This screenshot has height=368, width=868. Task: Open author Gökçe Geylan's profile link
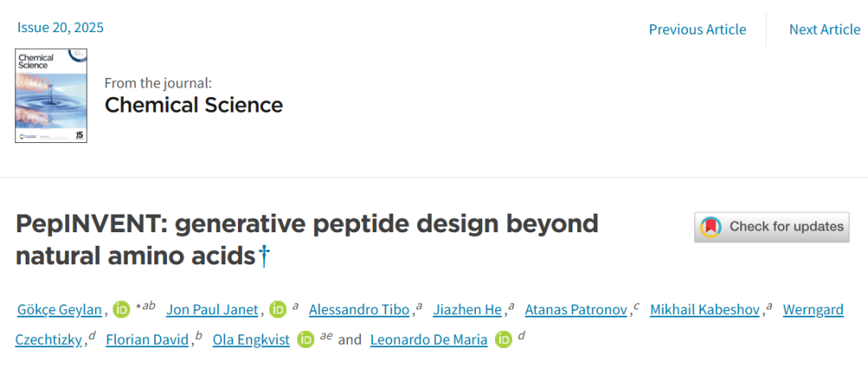pos(59,310)
